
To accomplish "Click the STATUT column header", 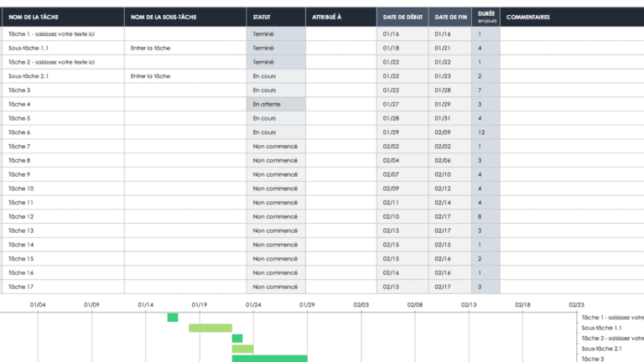I will pos(276,17).
